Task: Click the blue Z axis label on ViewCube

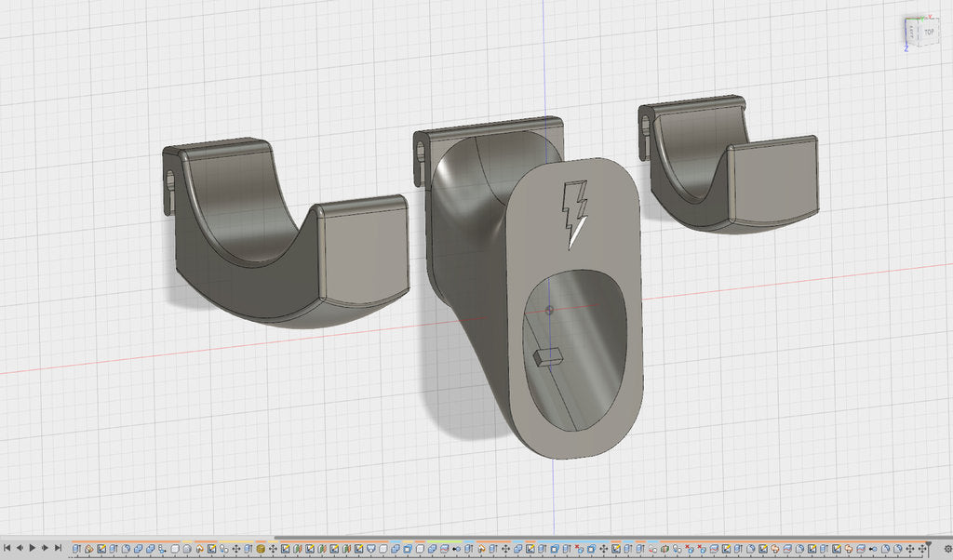Action: [x=906, y=48]
